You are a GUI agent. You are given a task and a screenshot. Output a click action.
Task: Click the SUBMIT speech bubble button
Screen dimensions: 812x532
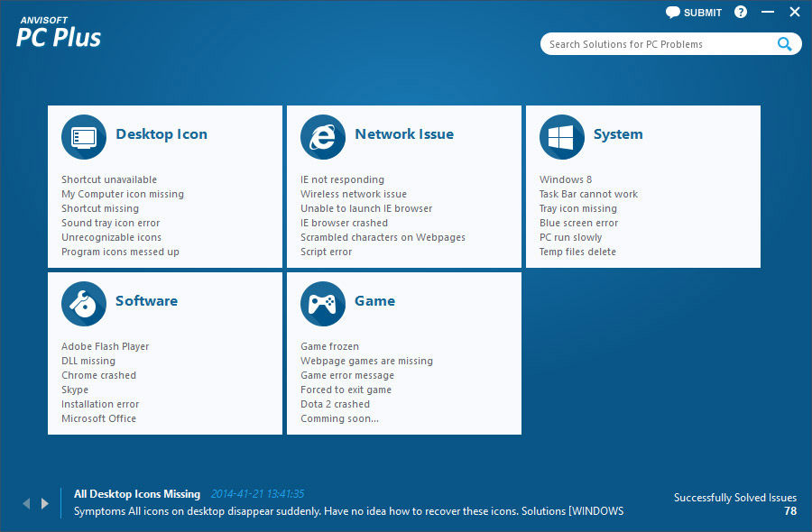(694, 13)
